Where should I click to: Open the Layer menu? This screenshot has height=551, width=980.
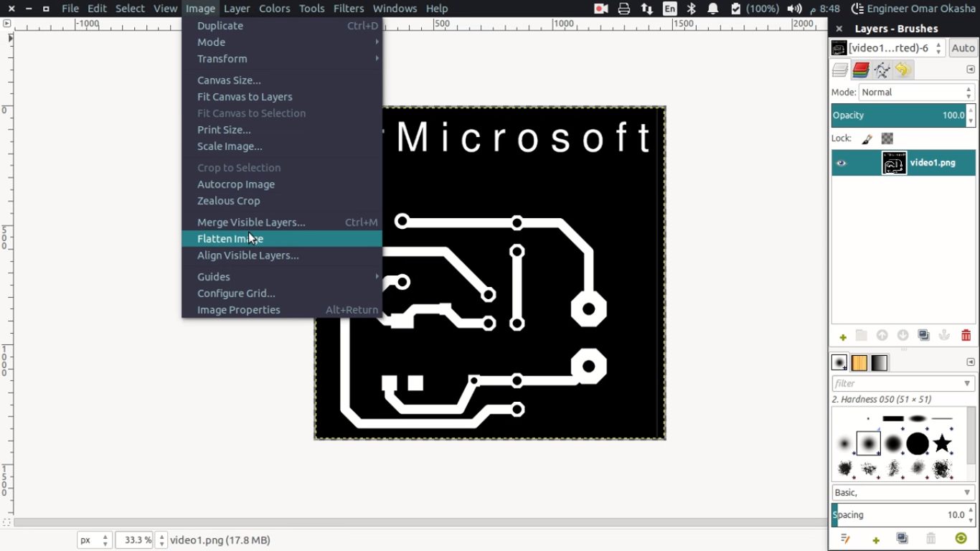coord(237,9)
